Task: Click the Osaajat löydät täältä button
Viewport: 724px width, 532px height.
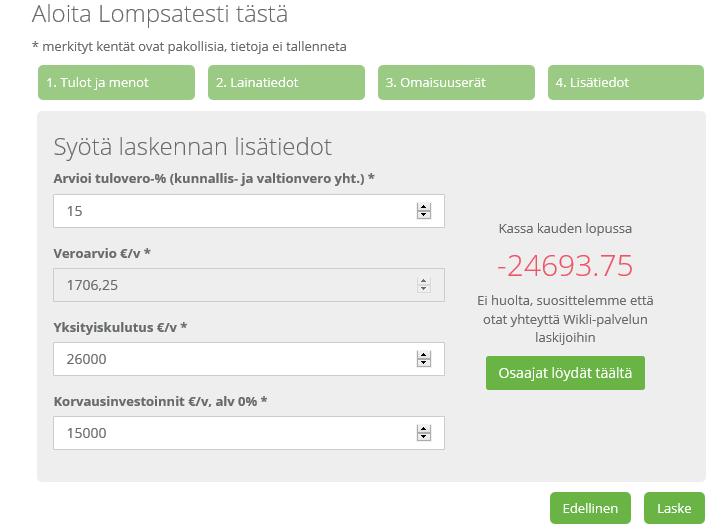Action: (565, 373)
